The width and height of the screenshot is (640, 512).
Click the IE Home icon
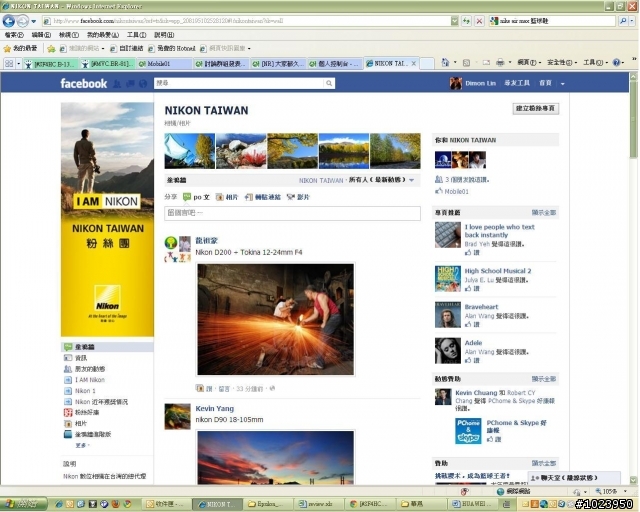tap(445, 62)
